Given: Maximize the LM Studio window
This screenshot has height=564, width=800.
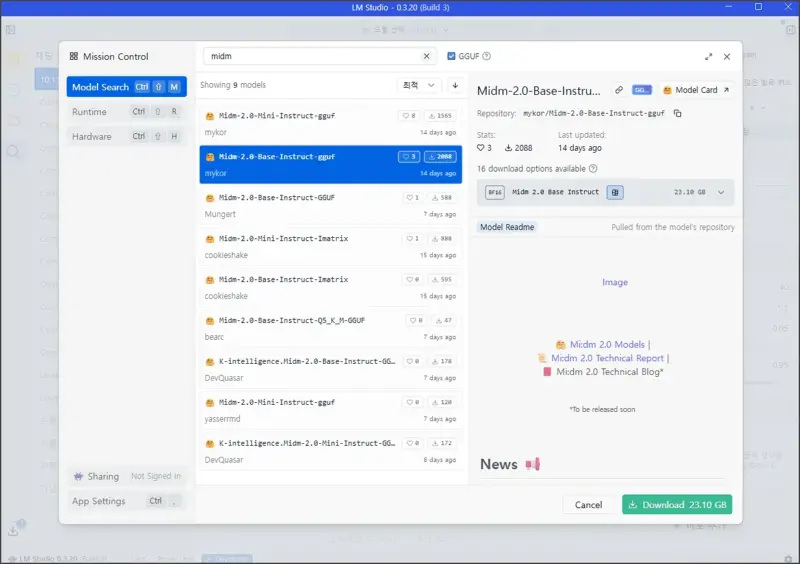Looking at the screenshot, I should click(x=759, y=7).
